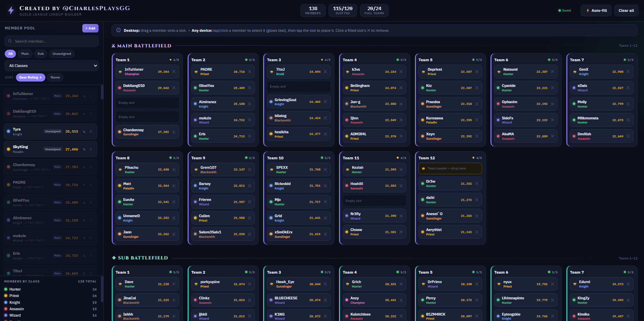The height and width of the screenshot is (321, 644).
Task: Select Bellingham card in Main Team 4
Action: pyautogui.click(x=374, y=88)
